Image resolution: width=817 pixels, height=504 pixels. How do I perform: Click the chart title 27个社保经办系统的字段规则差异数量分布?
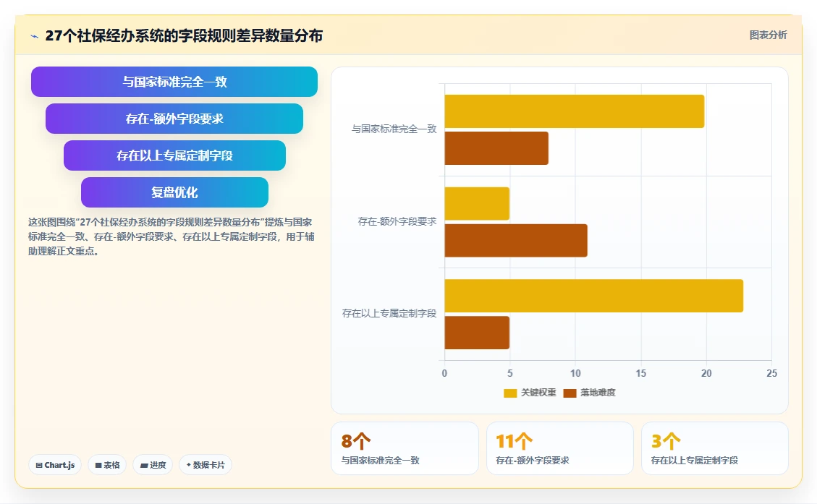[184, 36]
